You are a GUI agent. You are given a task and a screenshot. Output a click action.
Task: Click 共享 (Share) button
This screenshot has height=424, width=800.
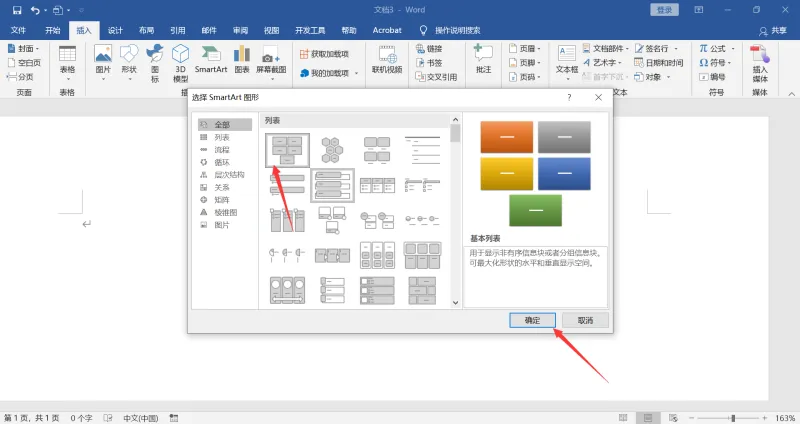pyautogui.click(x=772, y=31)
